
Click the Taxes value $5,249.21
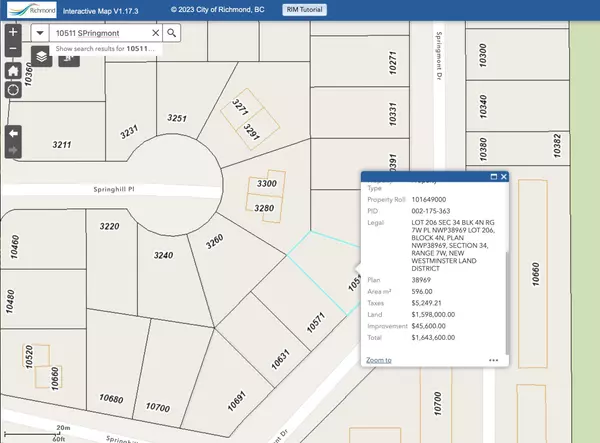tap(427, 303)
